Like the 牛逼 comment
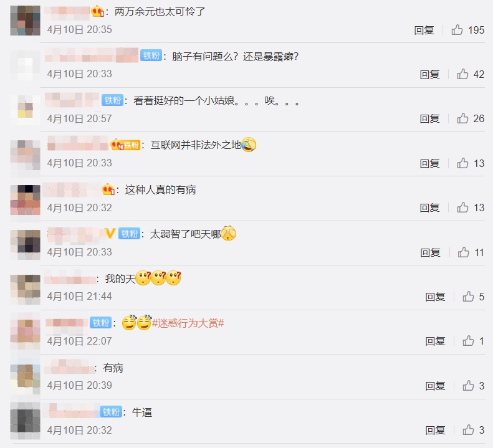Screen dimensions: 493x448 click(468, 430)
